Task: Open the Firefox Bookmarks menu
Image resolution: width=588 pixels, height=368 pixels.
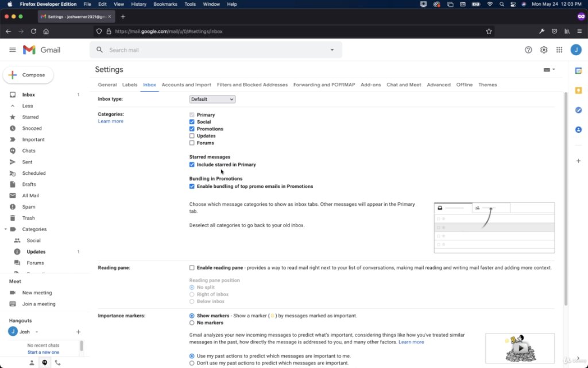Action: point(165,4)
